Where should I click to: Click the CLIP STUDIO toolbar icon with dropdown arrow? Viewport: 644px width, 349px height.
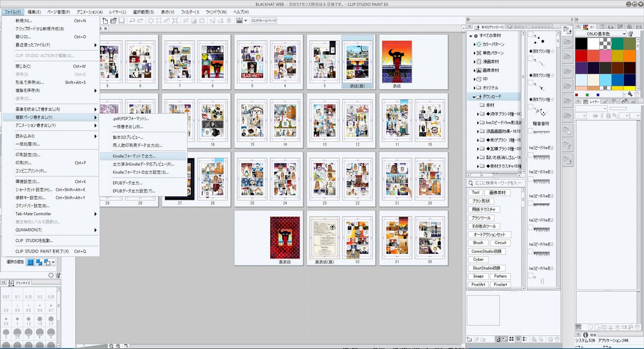[241, 21]
